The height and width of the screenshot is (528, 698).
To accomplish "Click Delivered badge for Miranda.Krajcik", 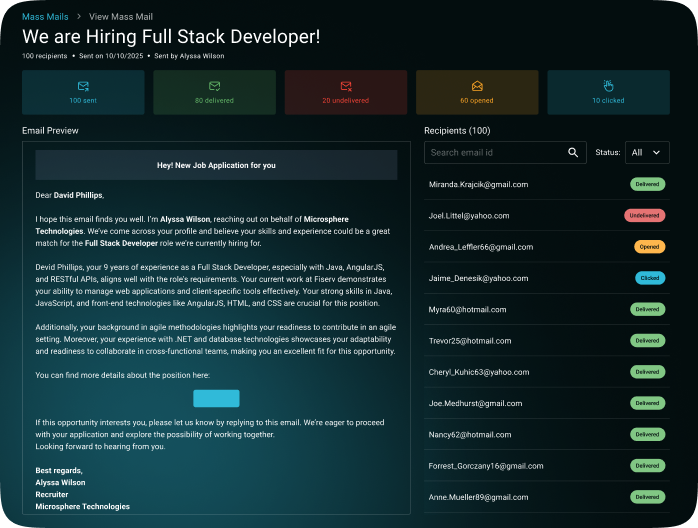I will click(x=648, y=184).
